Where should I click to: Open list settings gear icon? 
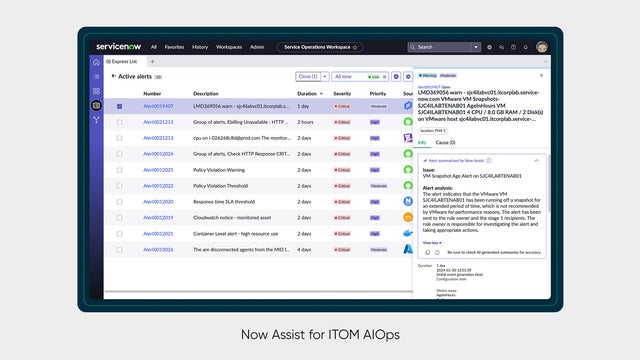tap(408, 77)
